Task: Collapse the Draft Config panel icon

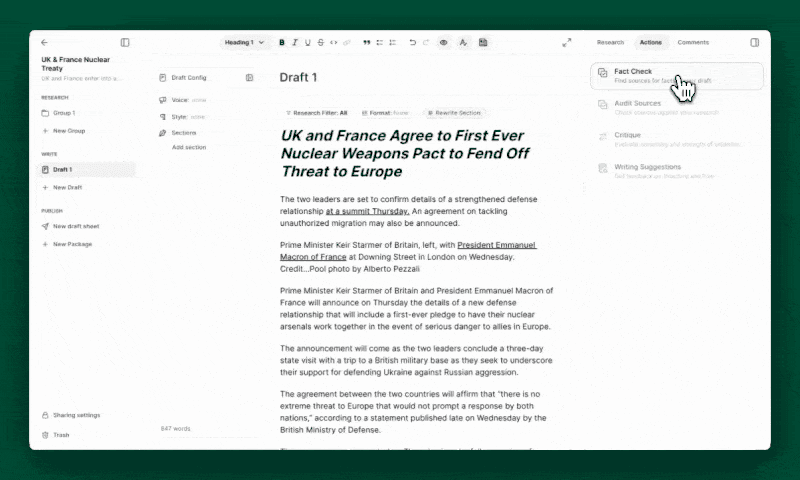Action: click(249, 78)
